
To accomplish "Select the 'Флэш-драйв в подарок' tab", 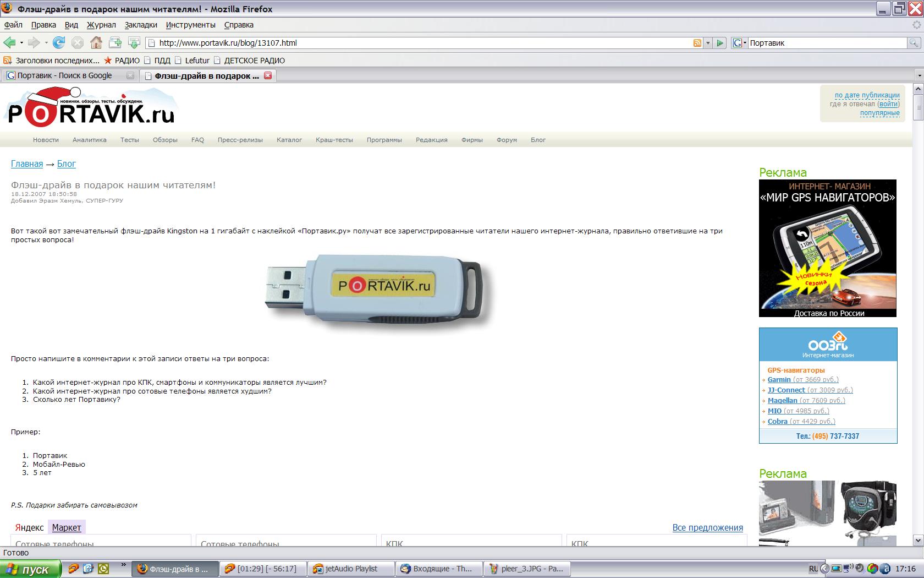I will point(208,75).
